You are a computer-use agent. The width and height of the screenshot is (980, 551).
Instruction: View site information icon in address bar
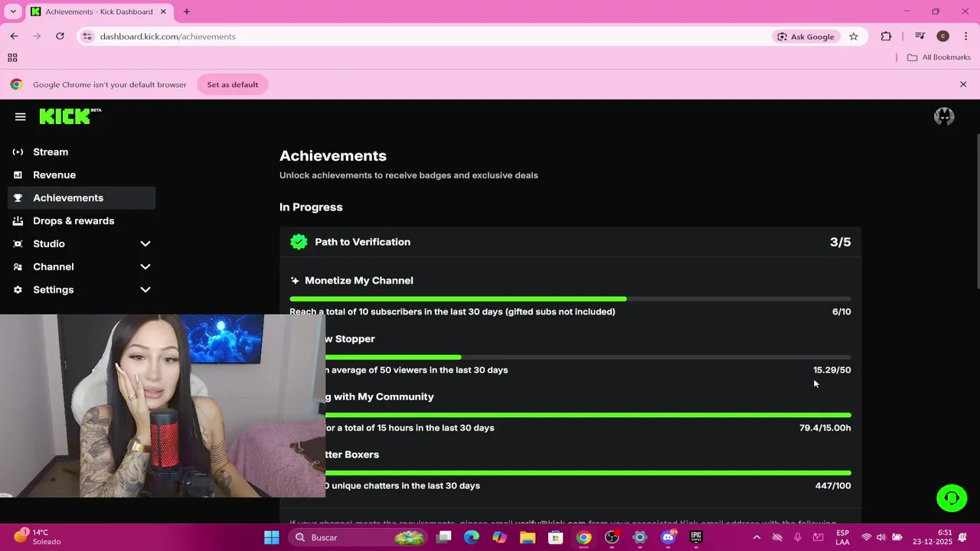point(87,36)
